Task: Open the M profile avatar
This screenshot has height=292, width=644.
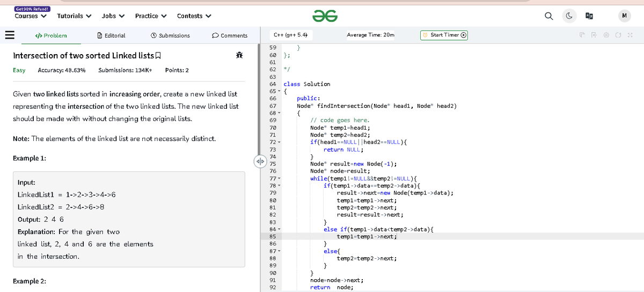Action: pyautogui.click(x=624, y=16)
